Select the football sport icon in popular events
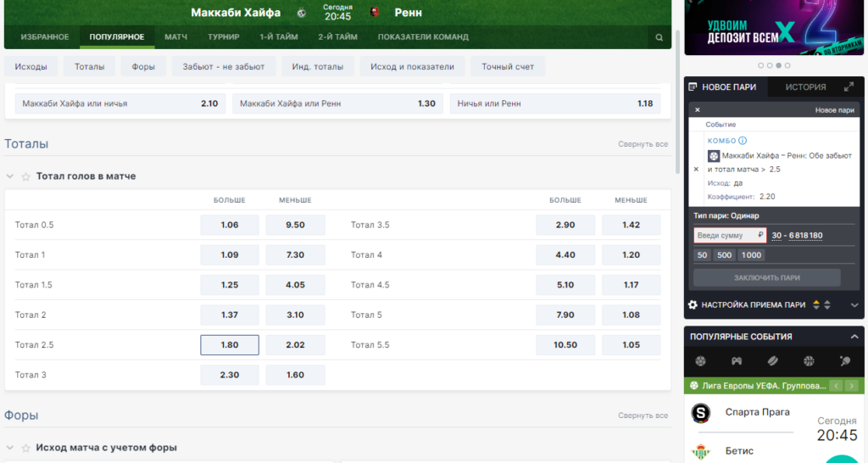The width and height of the screenshot is (868, 463). pos(700,361)
